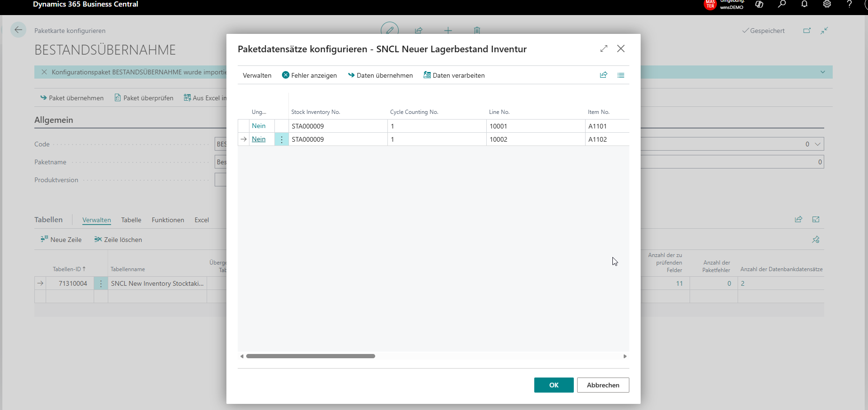
Task: Dismiss the import notification with X
Action: [x=44, y=72]
